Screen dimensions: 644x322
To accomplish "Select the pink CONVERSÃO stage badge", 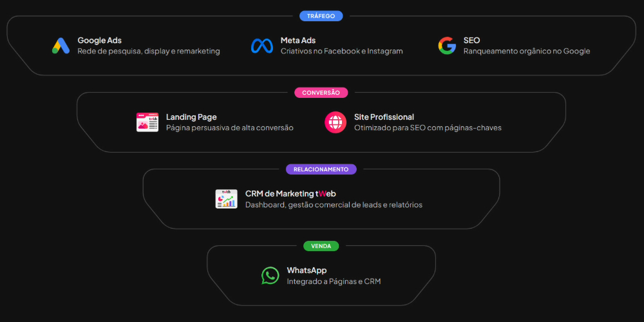I will pos(321,93).
